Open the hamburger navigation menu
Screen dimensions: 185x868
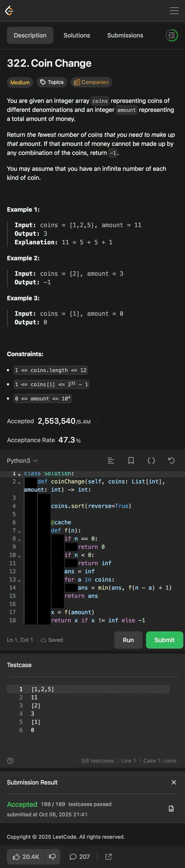pos(174,11)
